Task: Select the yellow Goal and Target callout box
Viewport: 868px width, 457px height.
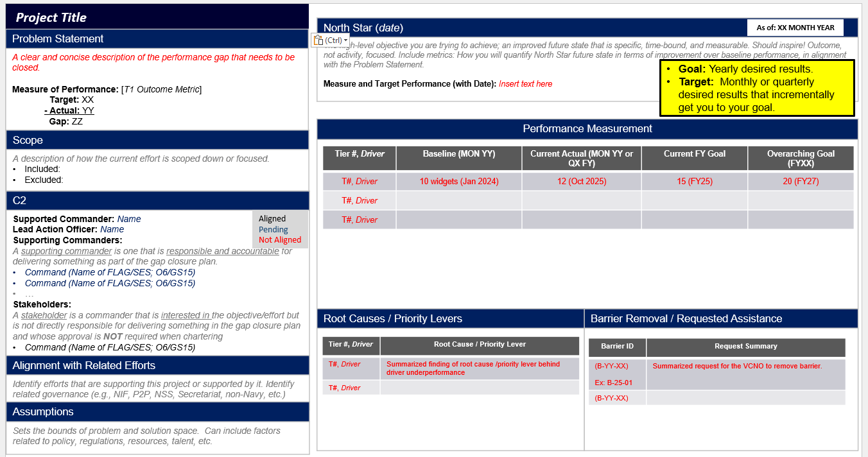Action: coord(758,88)
